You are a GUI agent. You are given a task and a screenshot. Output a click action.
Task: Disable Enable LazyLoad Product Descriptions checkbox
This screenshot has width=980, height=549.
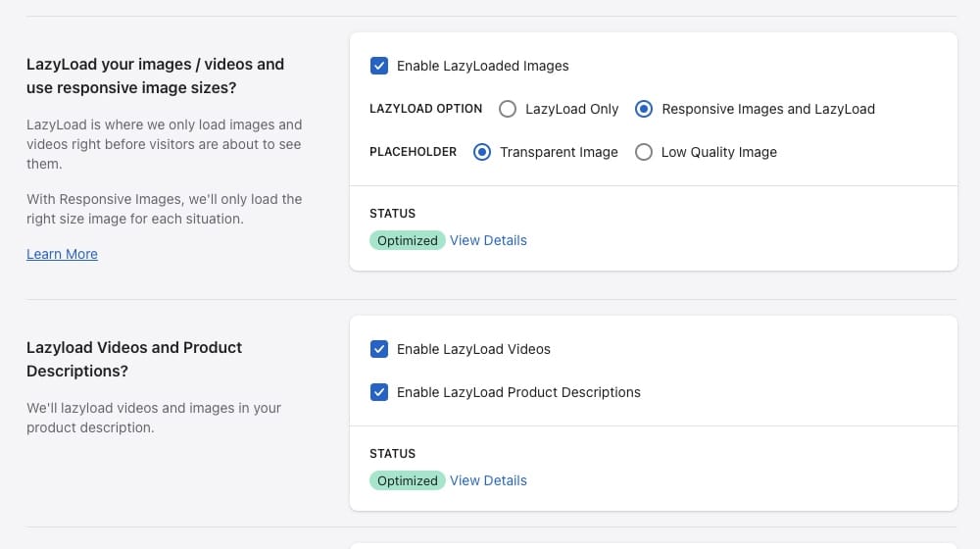pyautogui.click(x=379, y=392)
